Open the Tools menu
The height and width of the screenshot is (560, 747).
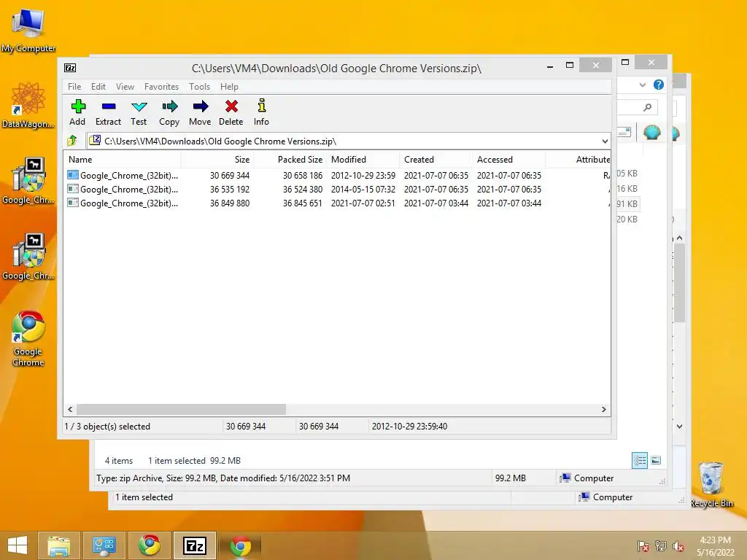coord(199,87)
